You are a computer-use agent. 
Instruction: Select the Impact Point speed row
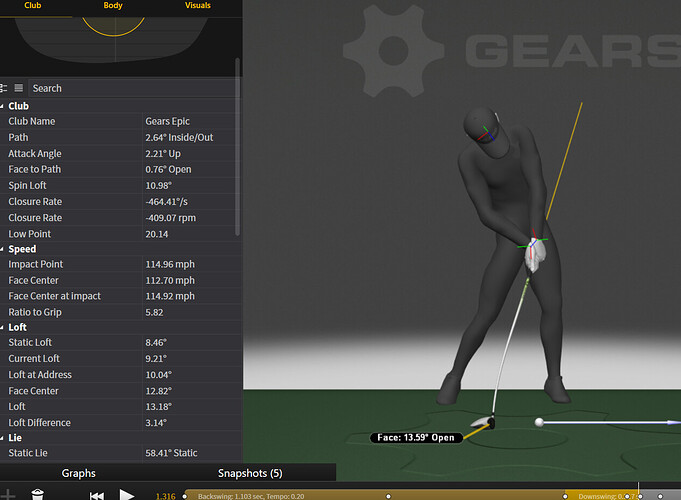(x=119, y=264)
